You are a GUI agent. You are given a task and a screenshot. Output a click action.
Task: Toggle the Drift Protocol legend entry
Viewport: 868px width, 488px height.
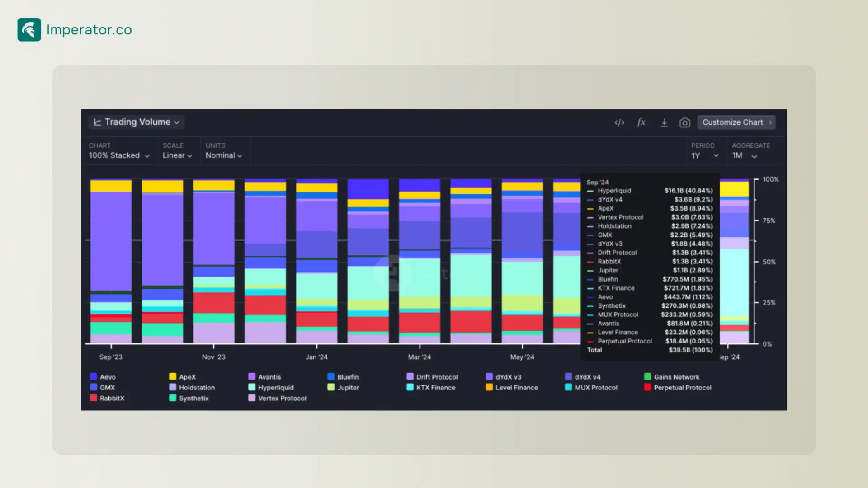click(x=432, y=377)
